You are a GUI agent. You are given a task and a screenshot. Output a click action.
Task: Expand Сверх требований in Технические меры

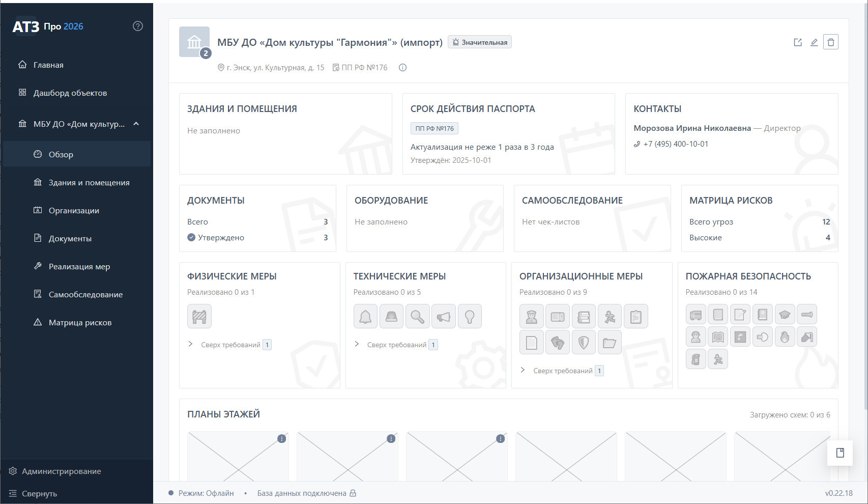pyautogui.click(x=396, y=345)
